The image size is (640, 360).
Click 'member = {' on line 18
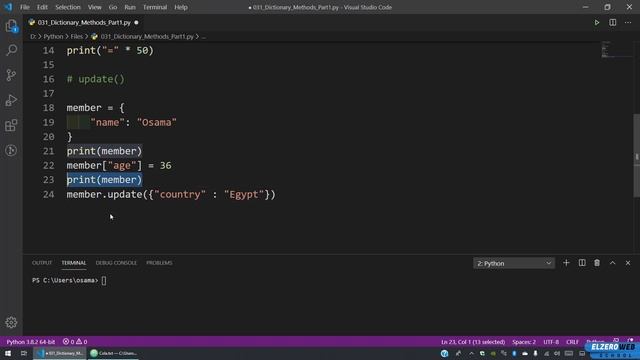[96, 108]
